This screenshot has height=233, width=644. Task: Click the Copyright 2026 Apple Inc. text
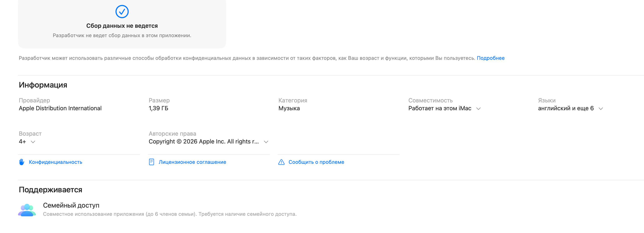click(204, 142)
